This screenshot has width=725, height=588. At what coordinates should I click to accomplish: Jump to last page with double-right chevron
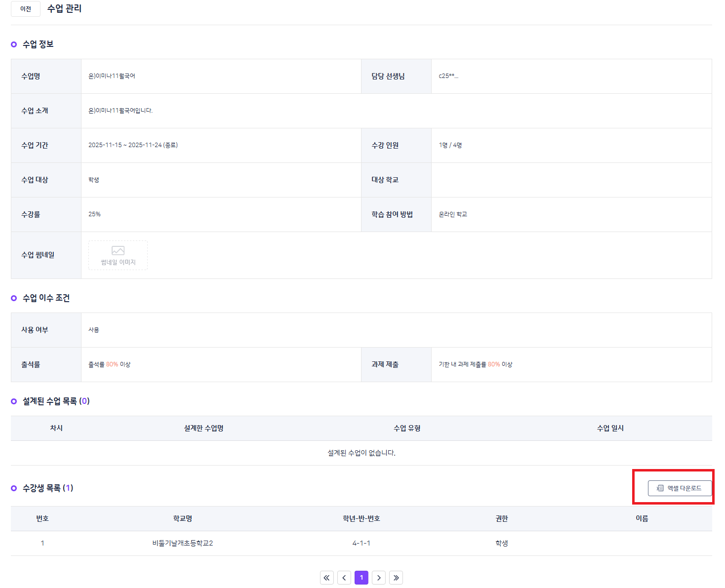(x=396, y=578)
